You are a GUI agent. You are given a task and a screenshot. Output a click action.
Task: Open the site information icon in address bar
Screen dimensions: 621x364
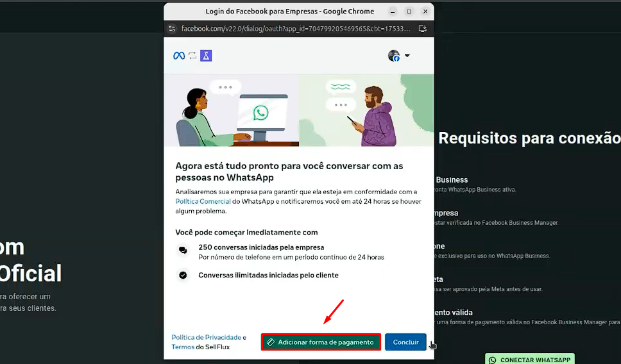pyautogui.click(x=172, y=28)
